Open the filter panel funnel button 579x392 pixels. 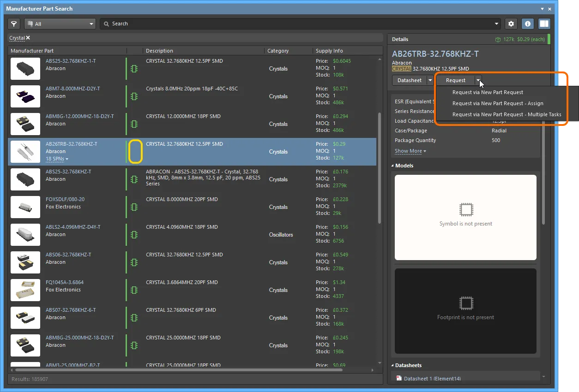[x=14, y=24]
